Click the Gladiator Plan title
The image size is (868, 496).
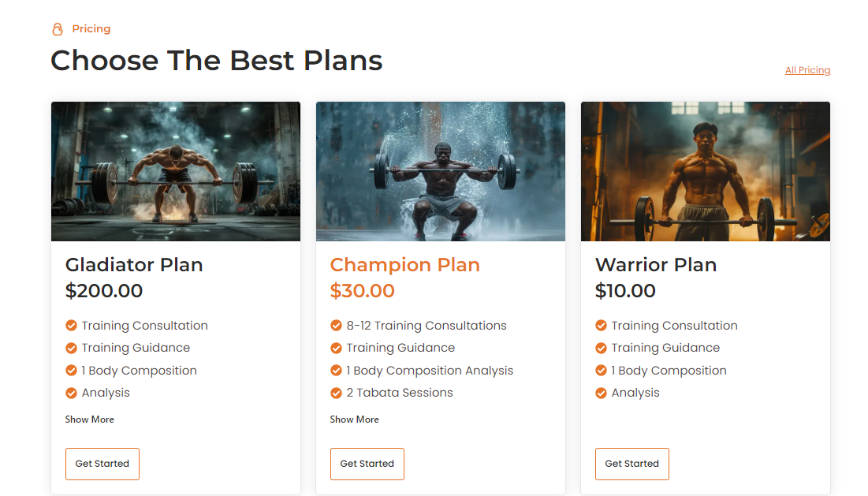[134, 265]
